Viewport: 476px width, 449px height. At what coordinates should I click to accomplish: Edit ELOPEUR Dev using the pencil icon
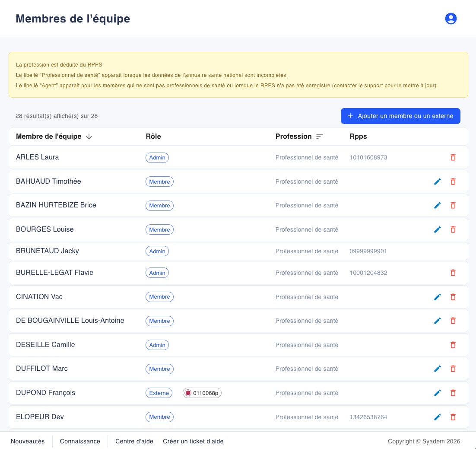(x=438, y=417)
